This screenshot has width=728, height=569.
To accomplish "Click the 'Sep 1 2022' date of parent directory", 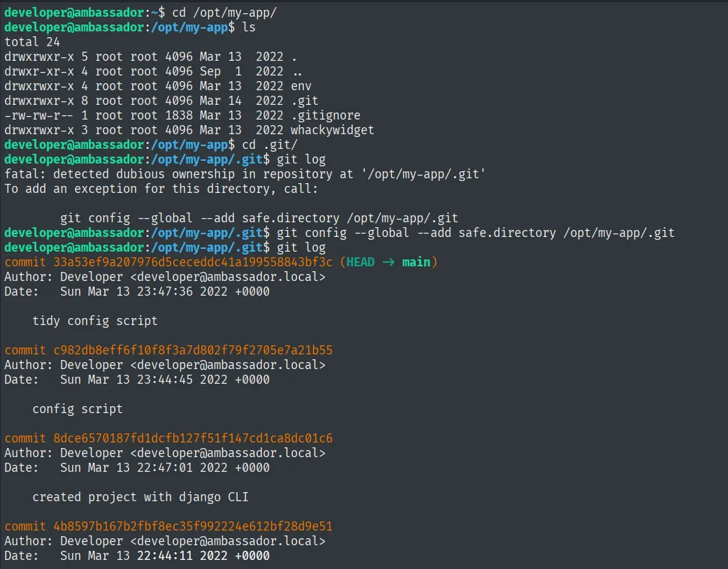I will 242,71.
